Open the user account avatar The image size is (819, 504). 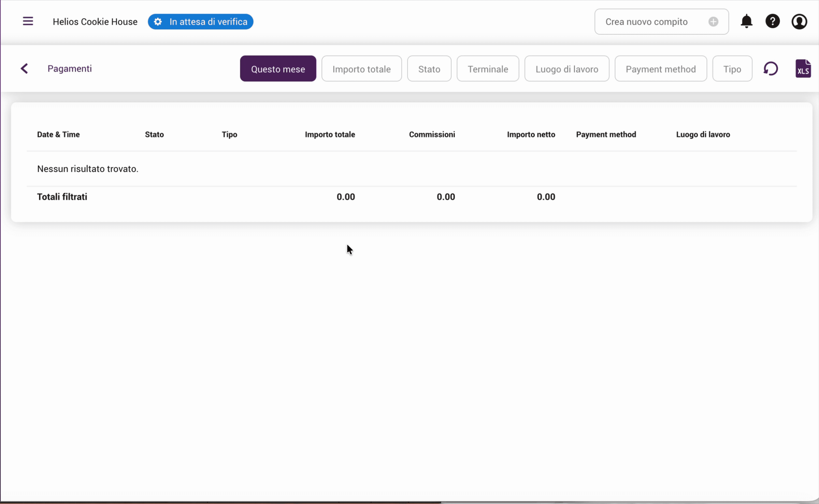click(799, 21)
